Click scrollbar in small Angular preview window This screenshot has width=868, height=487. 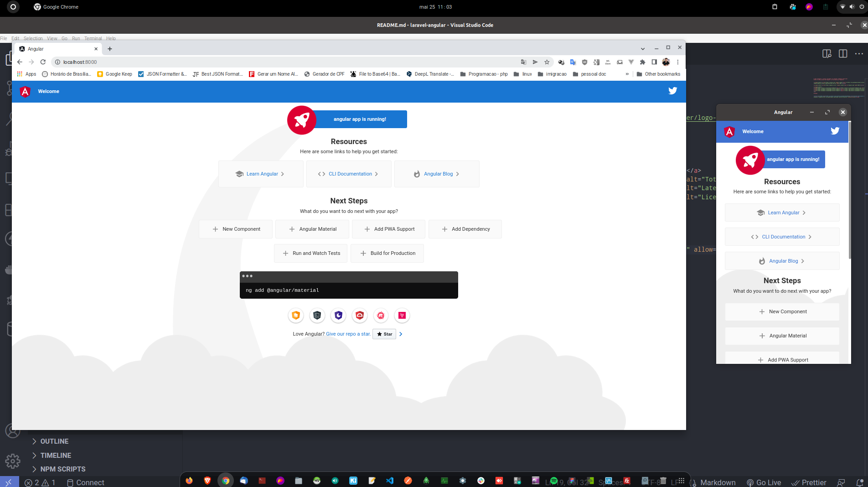click(850, 190)
